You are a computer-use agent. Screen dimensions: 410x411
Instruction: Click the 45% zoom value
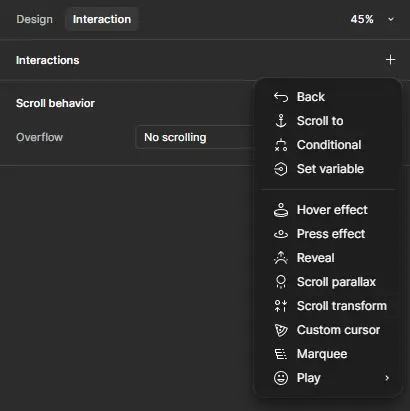[362, 19]
